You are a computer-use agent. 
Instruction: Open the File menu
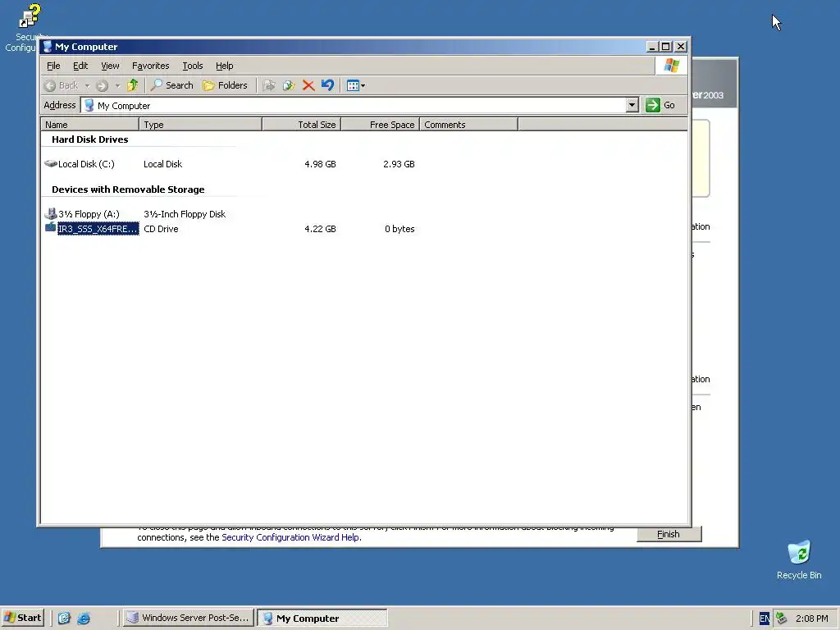point(53,66)
